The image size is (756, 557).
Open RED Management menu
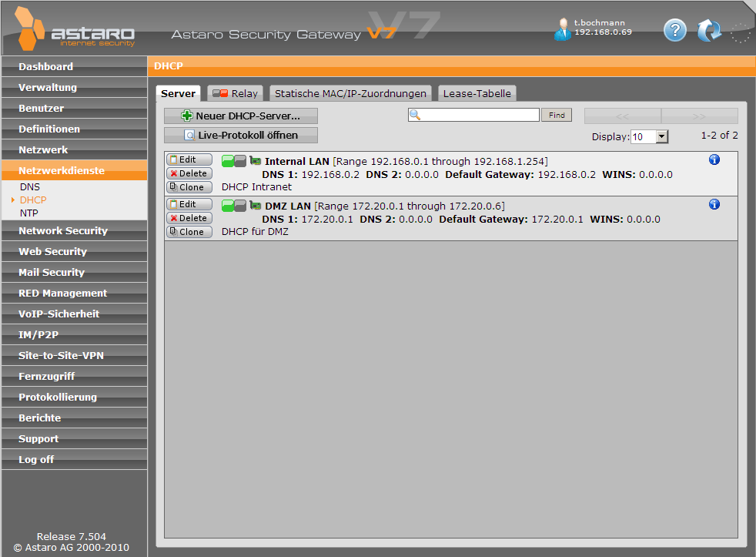tap(74, 293)
